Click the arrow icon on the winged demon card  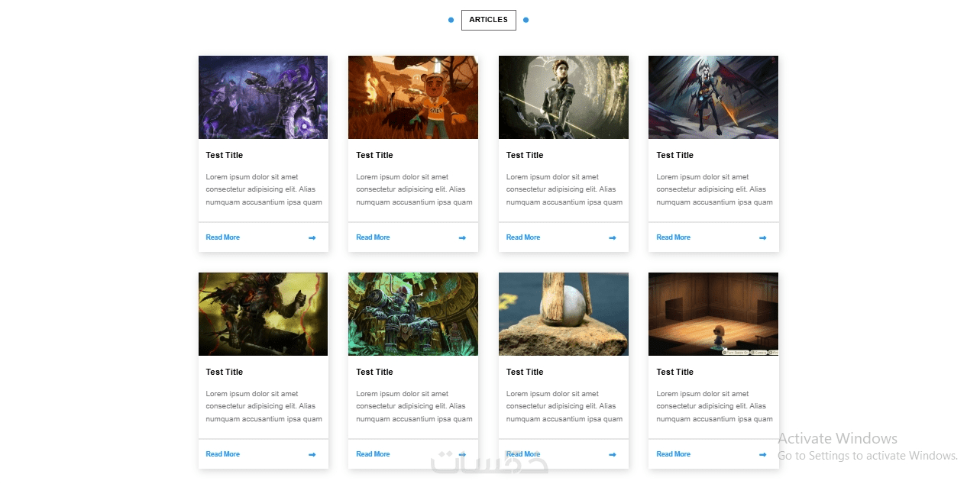[x=762, y=237]
